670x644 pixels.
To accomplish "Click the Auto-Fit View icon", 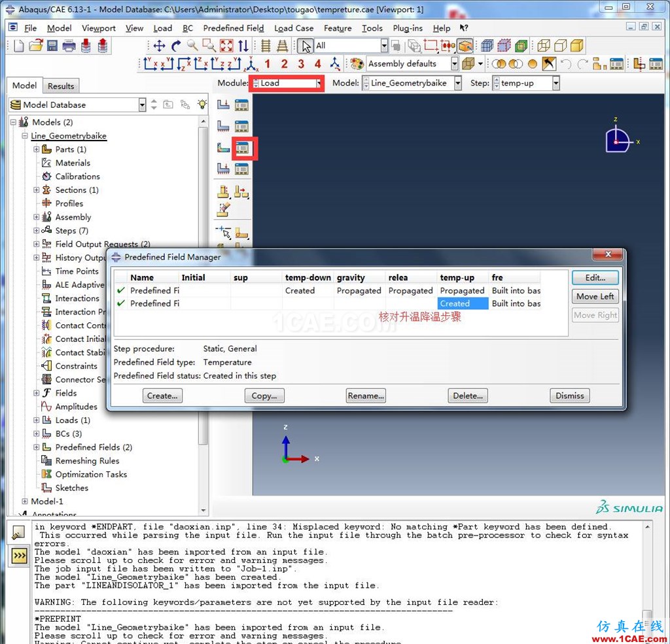I will click(x=226, y=46).
